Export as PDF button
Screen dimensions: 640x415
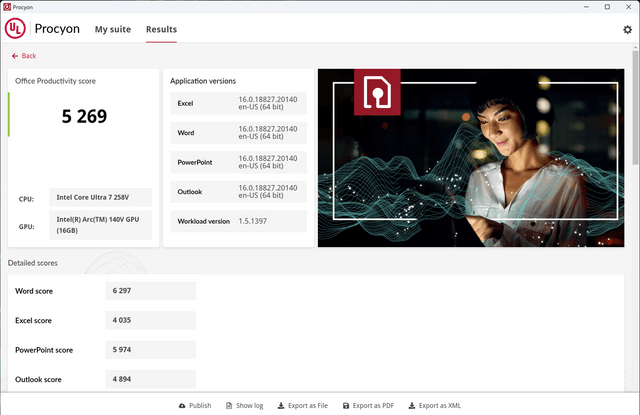click(x=369, y=406)
